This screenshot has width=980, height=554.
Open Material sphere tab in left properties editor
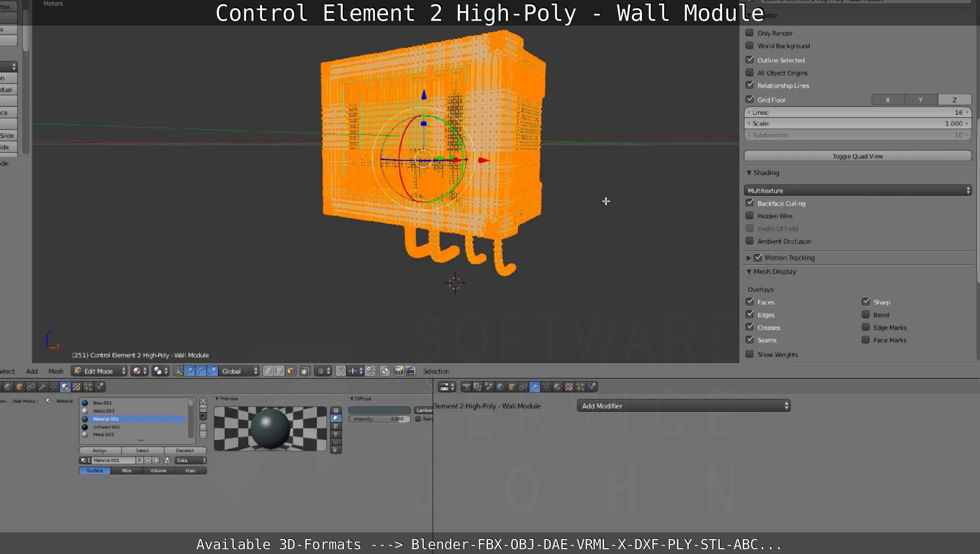(x=65, y=387)
